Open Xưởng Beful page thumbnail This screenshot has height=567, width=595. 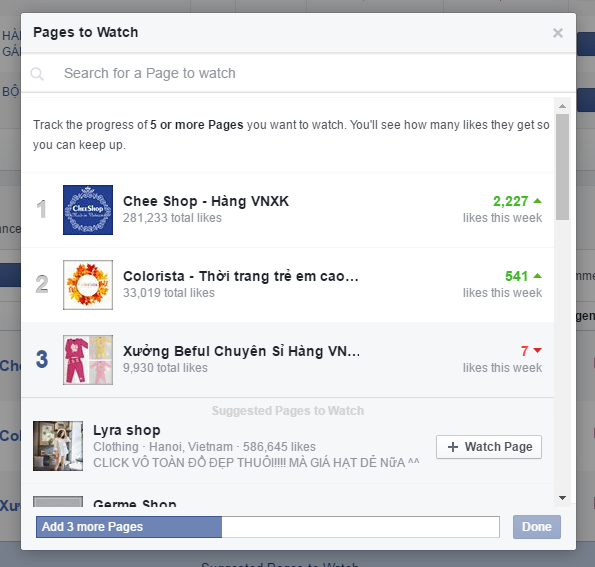pos(88,360)
